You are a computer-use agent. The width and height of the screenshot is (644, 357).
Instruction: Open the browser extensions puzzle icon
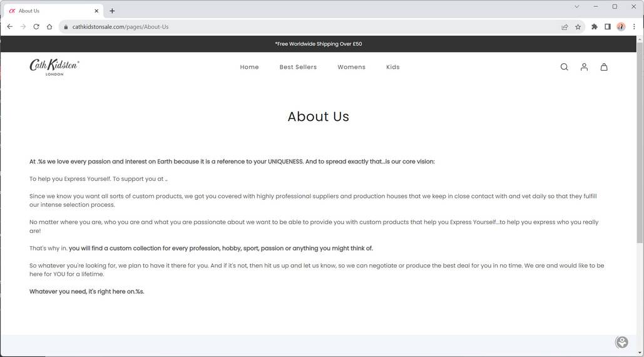coord(595,27)
